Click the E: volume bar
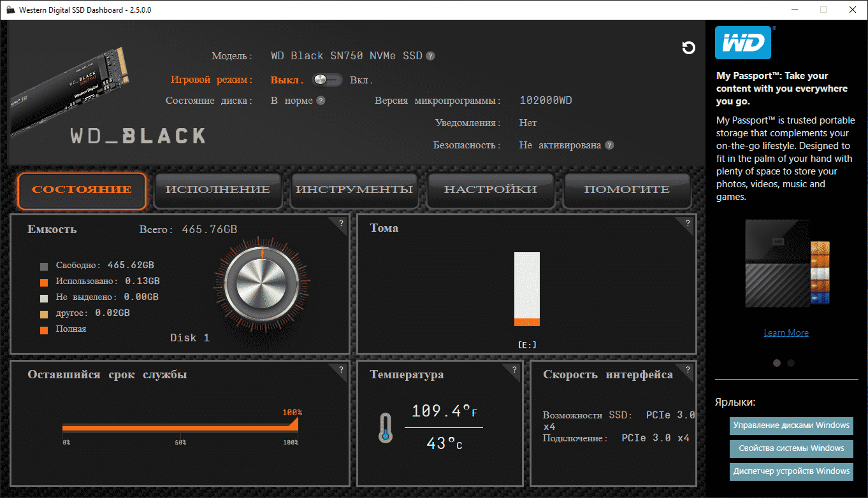Viewport: 868px width, 498px height. click(527, 288)
